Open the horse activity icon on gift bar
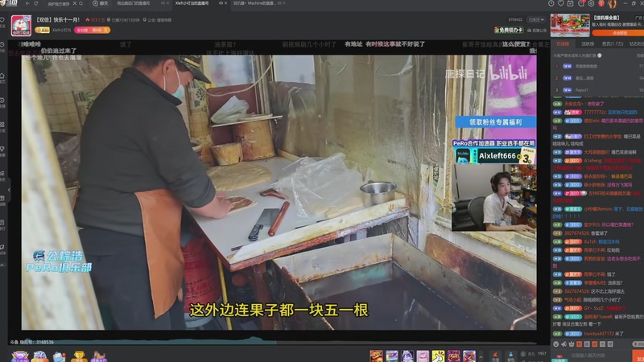The width and height of the screenshot is (644, 362). coord(98,356)
